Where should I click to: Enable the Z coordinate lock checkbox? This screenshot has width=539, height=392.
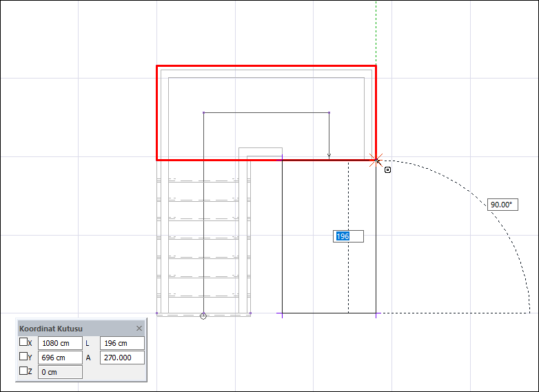click(x=23, y=371)
